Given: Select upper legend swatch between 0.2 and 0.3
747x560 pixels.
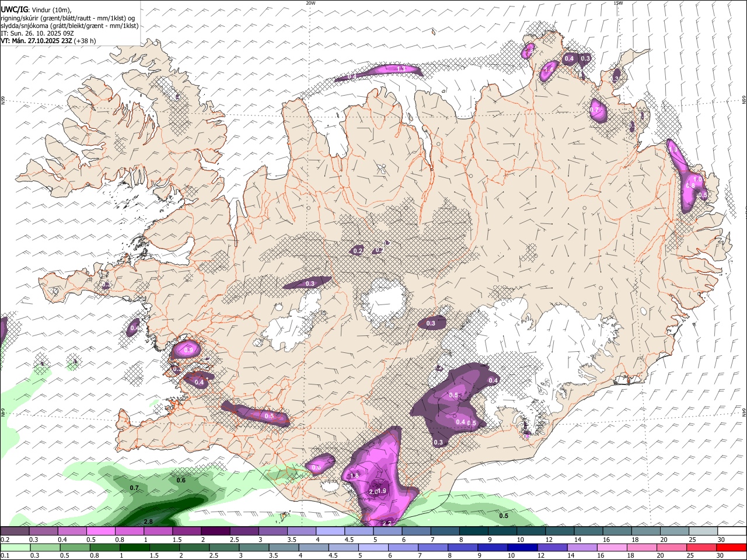Looking at the screenshot, I should pos(15,531).
